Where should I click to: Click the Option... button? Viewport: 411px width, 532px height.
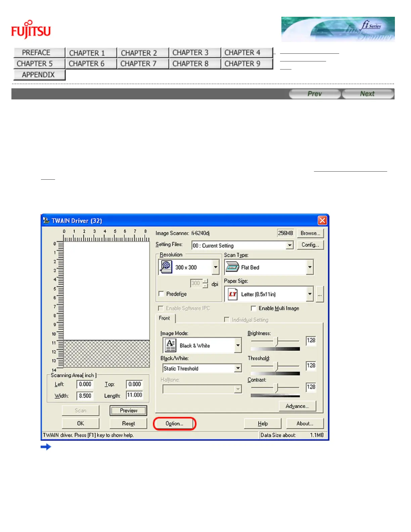(x=174, y=424)
